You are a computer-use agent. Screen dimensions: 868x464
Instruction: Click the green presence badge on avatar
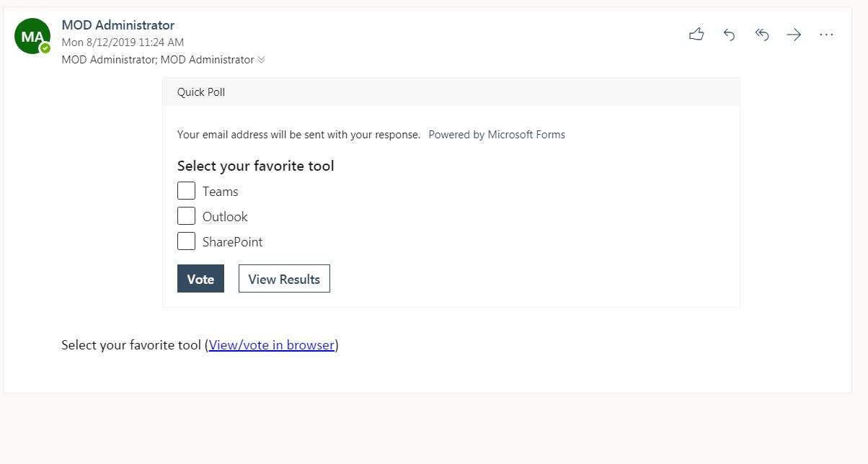45,48
